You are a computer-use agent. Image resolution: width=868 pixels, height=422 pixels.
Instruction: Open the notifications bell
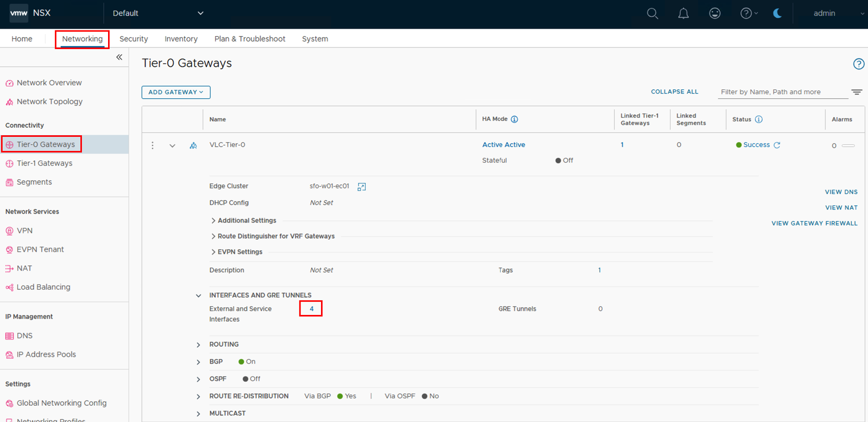coord(683,14)
